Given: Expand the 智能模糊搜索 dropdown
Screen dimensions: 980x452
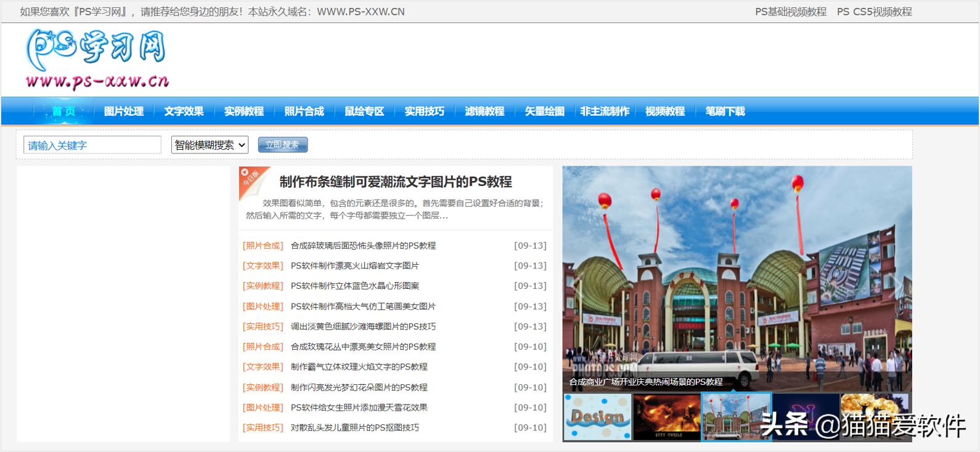Looking at the screenshot, I should pos(210,145).
